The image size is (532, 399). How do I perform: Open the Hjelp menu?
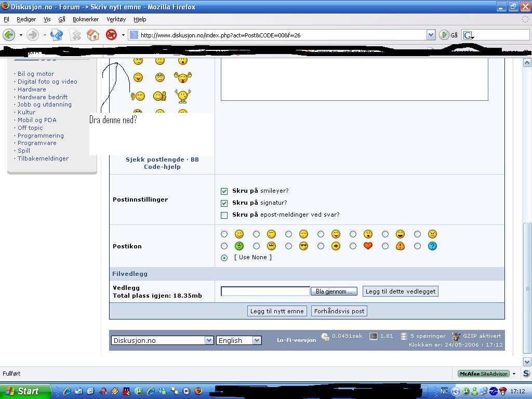140,19
